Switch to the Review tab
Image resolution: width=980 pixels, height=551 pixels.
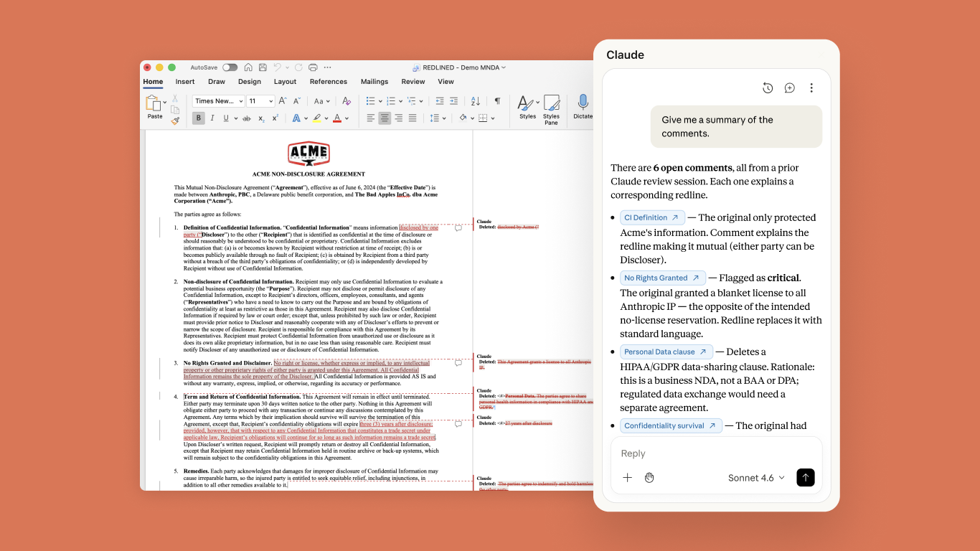pos(413,82)
